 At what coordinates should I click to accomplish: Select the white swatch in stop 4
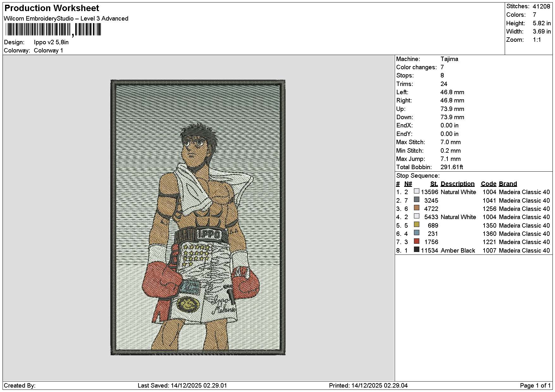click(416, 216)
